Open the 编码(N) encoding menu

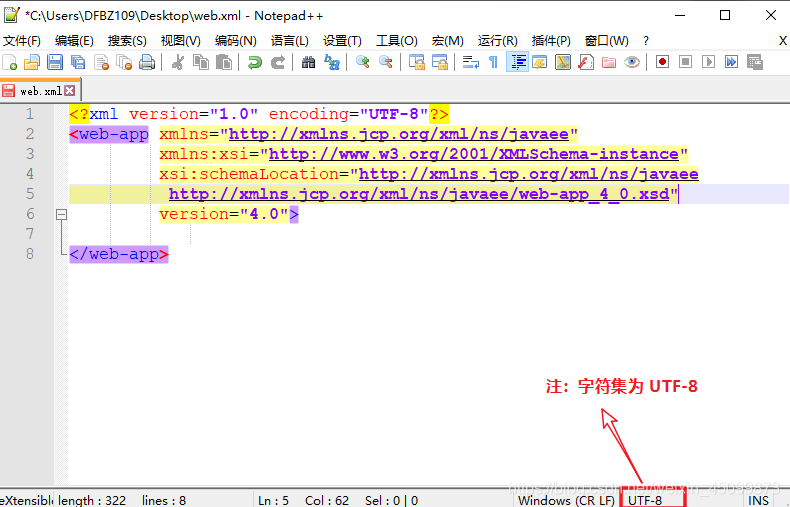coord(235,40)
